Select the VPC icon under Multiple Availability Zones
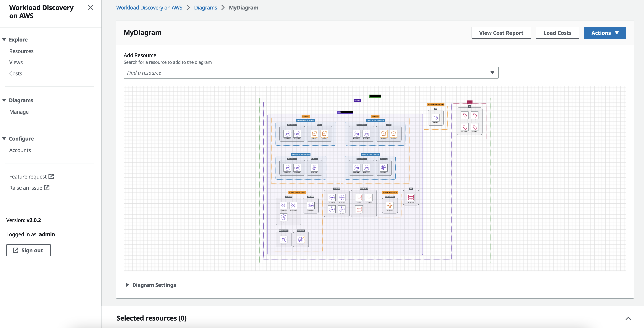 click(436, 118)
